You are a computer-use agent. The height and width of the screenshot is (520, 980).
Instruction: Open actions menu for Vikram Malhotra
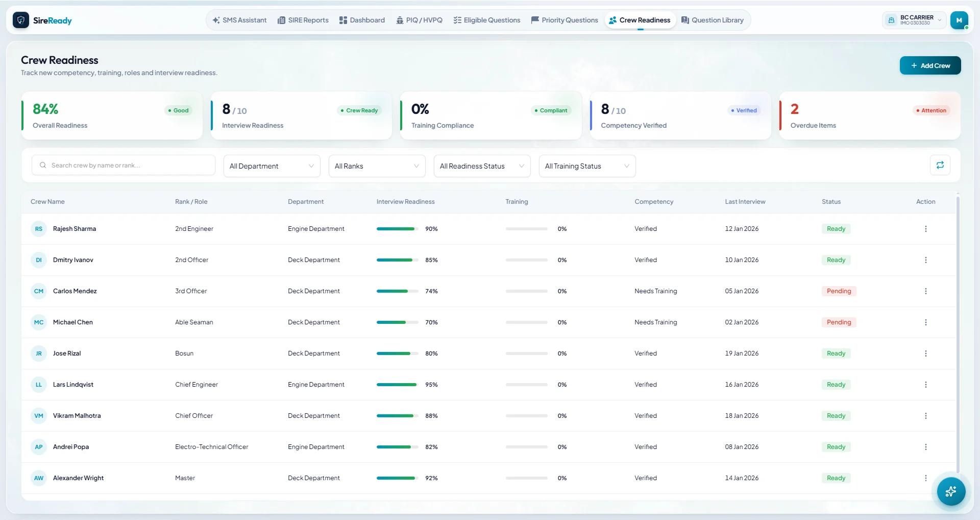point(925,416)
